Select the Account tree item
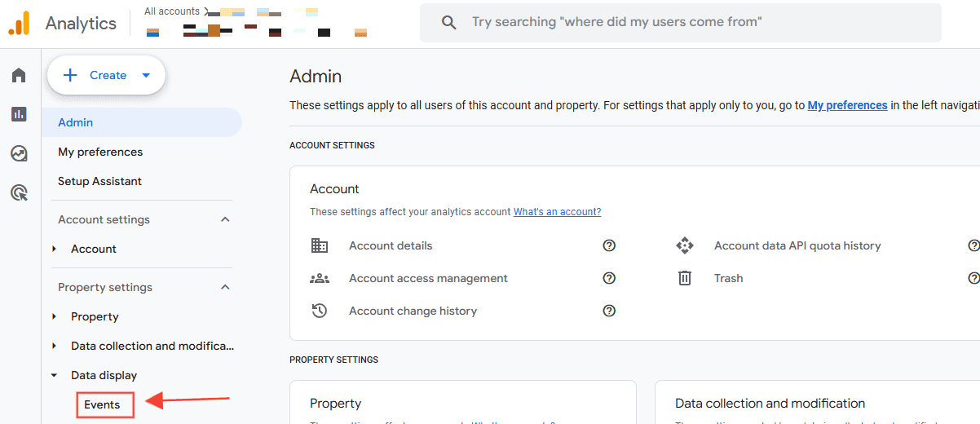Image resolution: width=980 pixels, height=424 pixels. (94, 249)
